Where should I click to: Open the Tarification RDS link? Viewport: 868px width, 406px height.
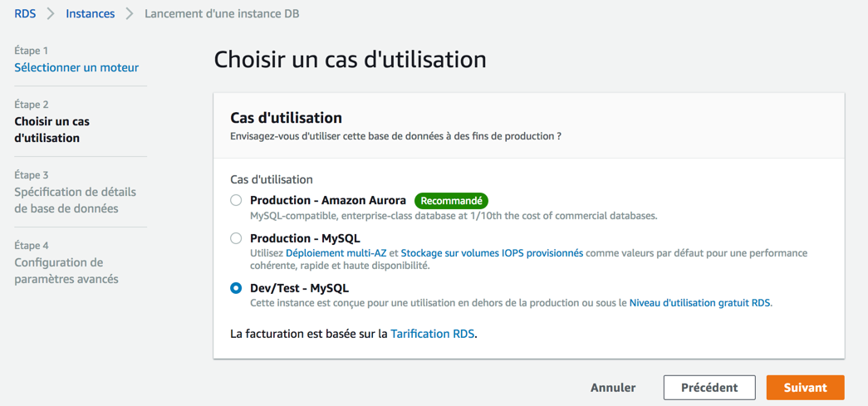432,334
